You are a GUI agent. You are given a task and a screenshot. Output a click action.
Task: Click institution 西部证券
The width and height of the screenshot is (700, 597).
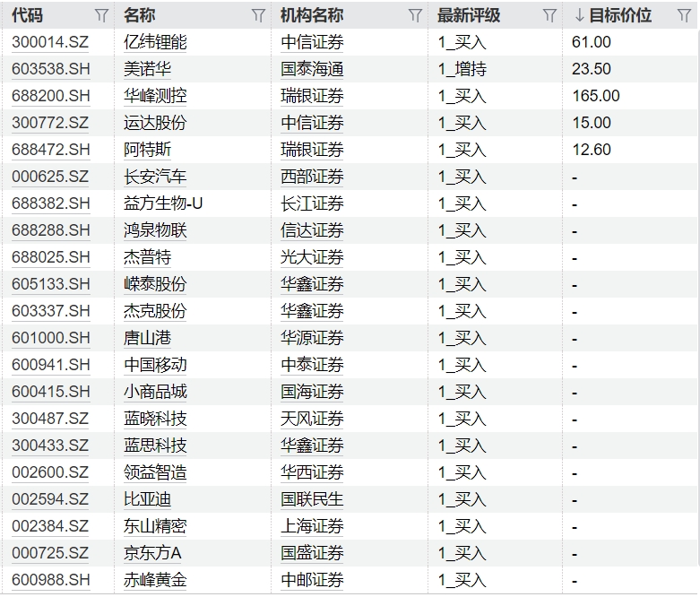click(312, 177)
